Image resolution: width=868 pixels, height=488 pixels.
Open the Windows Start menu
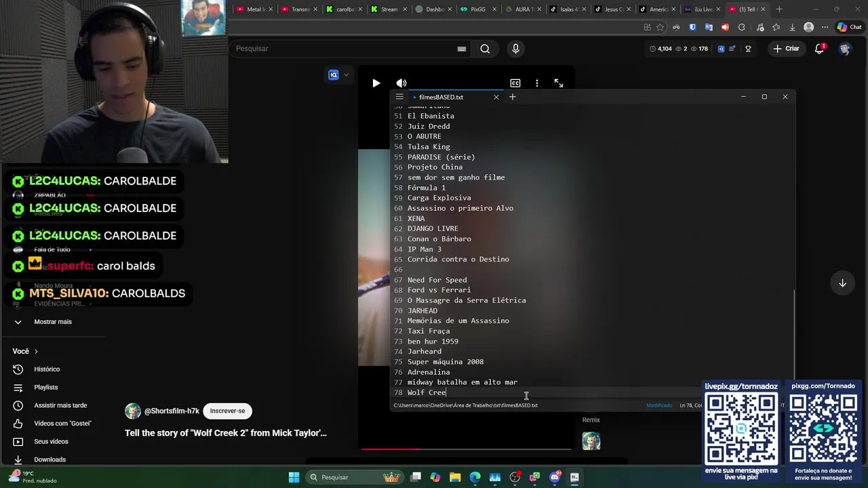tap(294, 477)
